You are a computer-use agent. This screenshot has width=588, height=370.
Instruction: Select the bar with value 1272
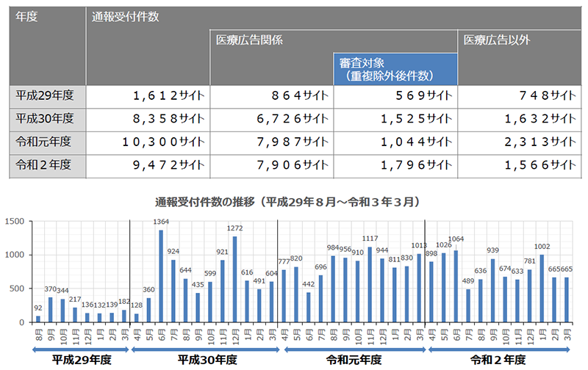coord(235,279)
